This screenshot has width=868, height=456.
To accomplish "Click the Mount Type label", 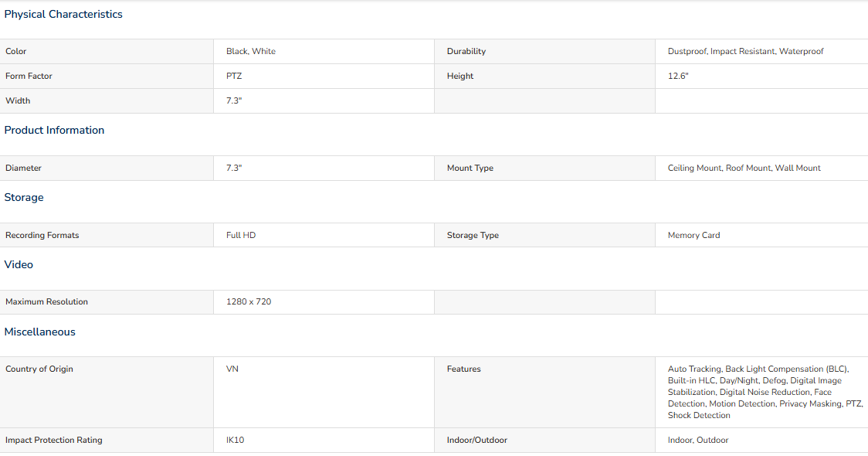I will tap(470, 168).
